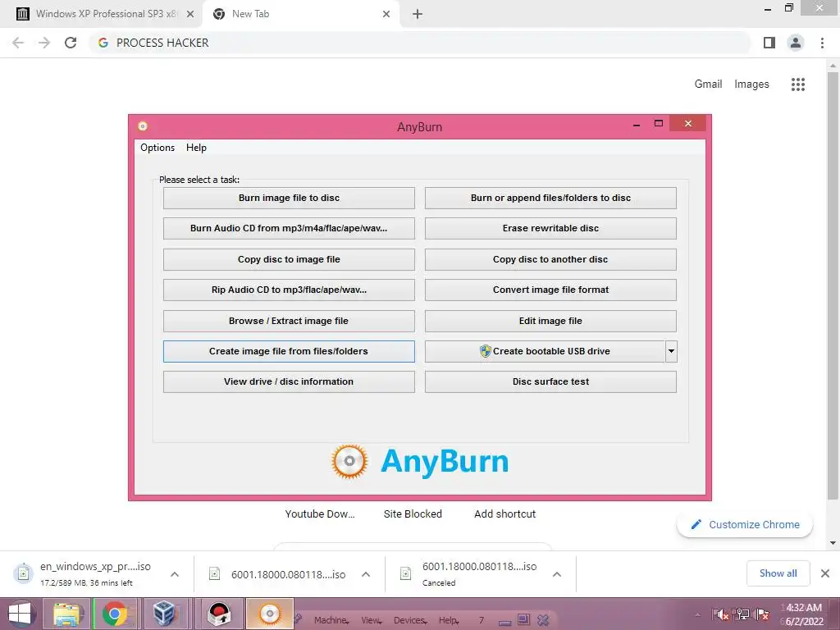Show hidden tray icons arrow
Image resolution: width=840 pixels, height=630 pixels.
697,615
